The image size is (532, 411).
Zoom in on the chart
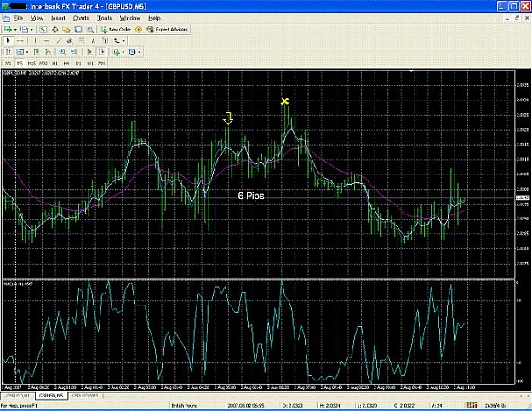[62, 52]
